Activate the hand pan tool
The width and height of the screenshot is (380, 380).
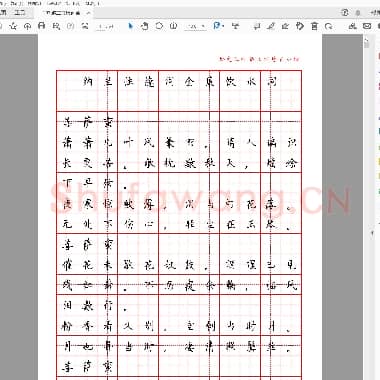[x=145, y=26]
